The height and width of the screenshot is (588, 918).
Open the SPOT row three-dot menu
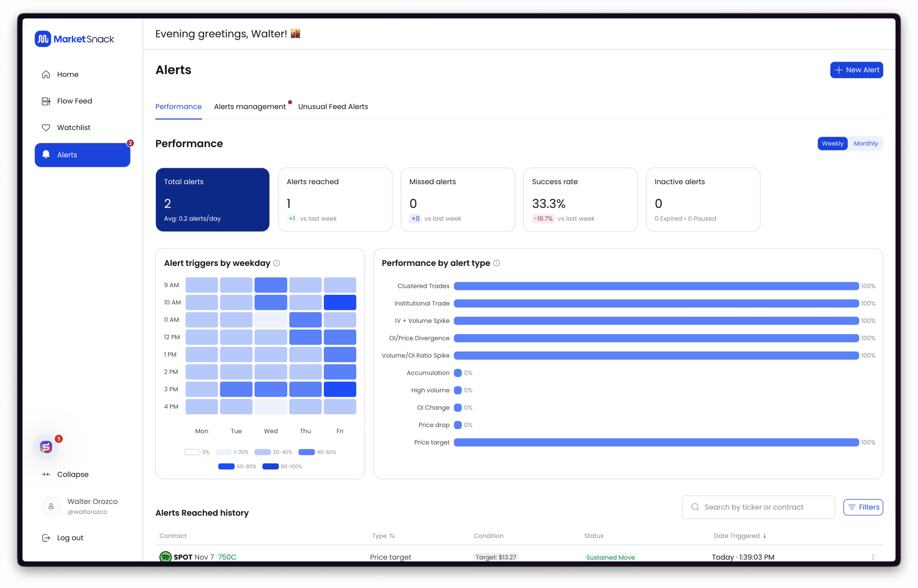click(x=872, y=557)
